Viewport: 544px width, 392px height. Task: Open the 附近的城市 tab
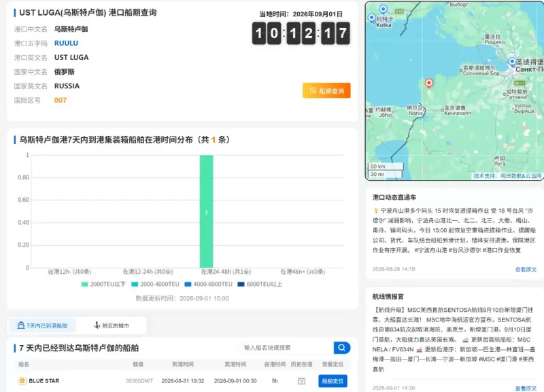coord(112,325)
